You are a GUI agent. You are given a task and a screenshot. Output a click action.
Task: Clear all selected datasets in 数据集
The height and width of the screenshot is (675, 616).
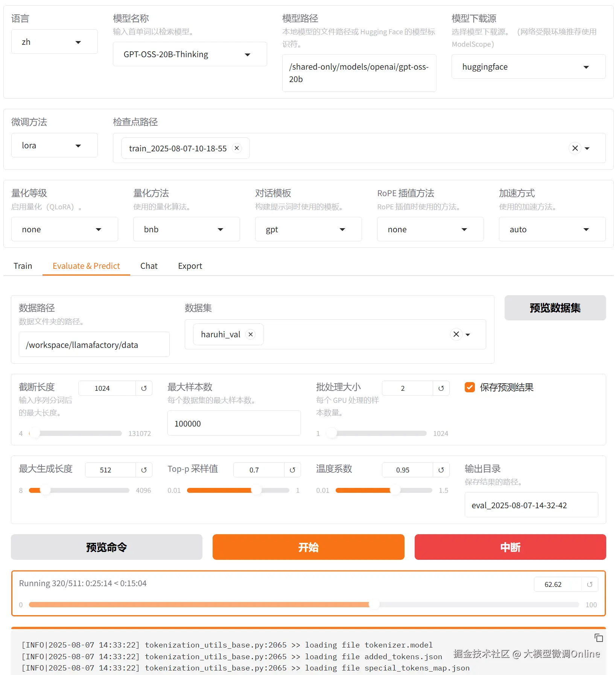456,334
